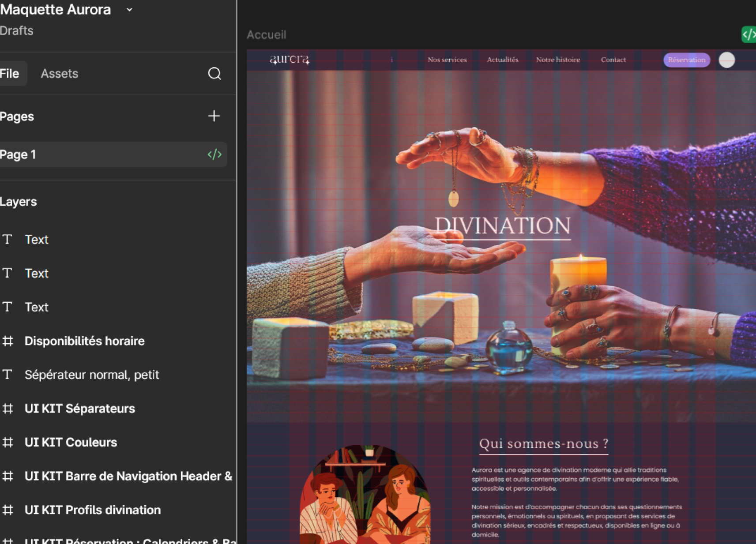Screen dimensions: 756x544
Task: Click the frame icon of Disponibilités horaire layer
Action: [8, 341]
